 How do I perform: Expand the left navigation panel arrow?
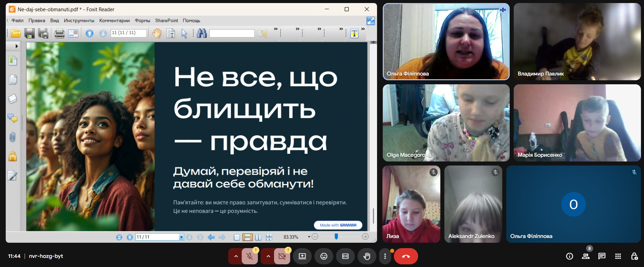pos(16,46)
